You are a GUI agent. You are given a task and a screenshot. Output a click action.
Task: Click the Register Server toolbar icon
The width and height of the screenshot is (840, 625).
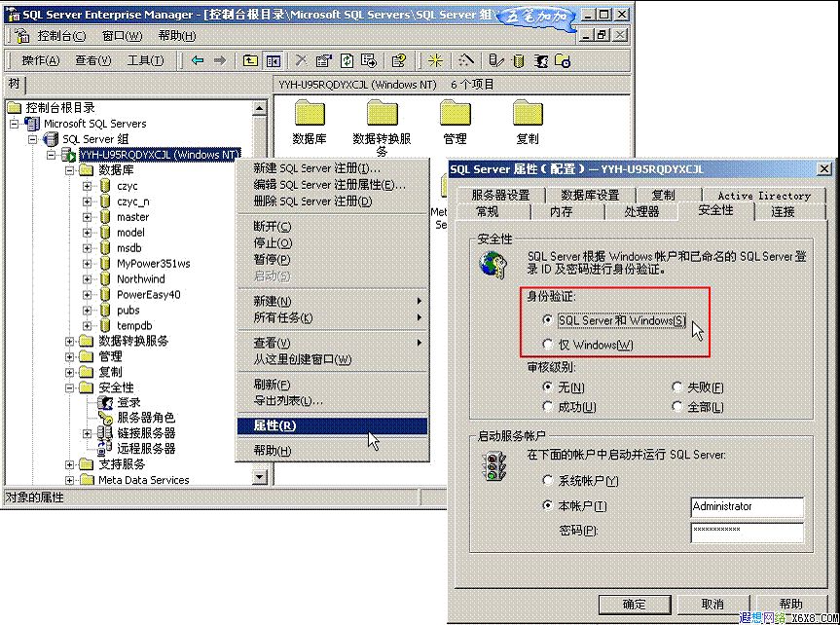click(496, 60)
